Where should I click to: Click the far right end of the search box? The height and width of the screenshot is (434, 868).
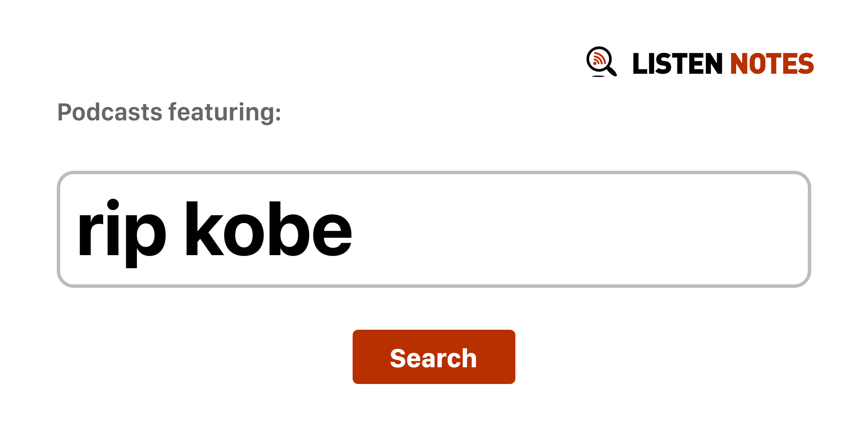797,229
